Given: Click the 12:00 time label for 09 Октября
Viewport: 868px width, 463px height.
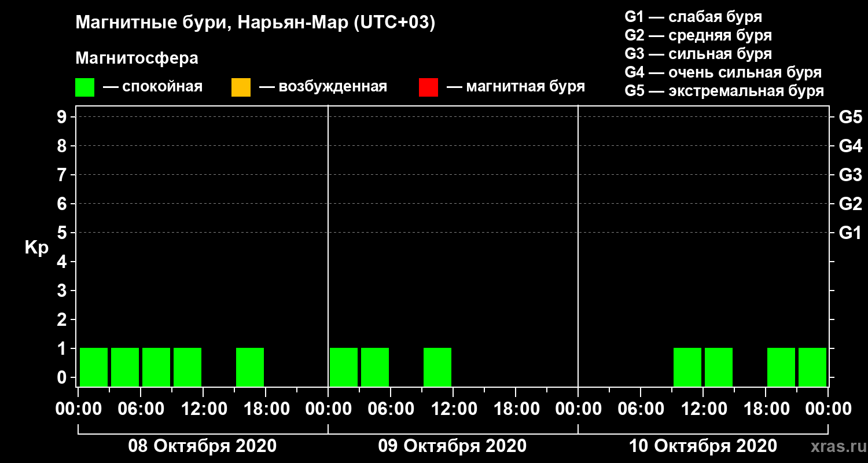Looking at the screenshot, I should [x=453, y=409].
